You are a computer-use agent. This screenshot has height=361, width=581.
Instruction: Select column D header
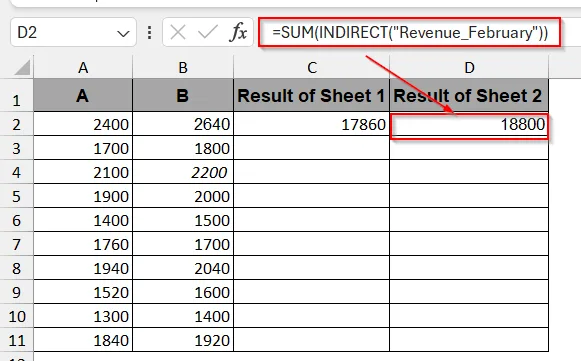(x=469, y=67)
